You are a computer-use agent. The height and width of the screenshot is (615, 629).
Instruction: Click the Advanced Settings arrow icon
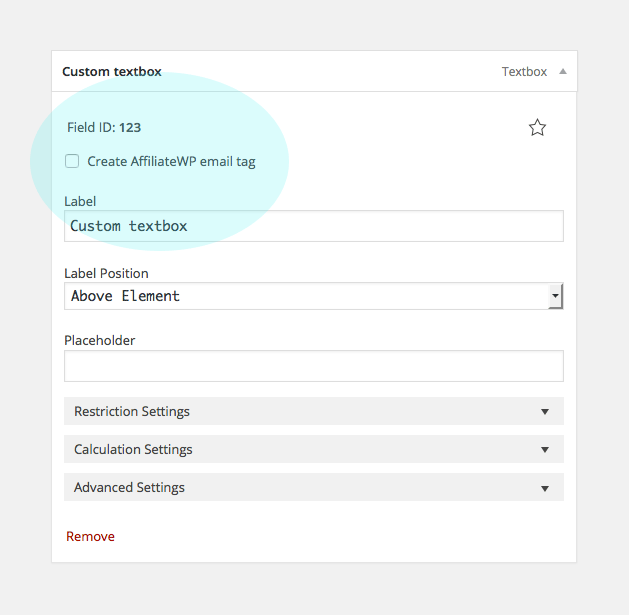coord(545,488)
